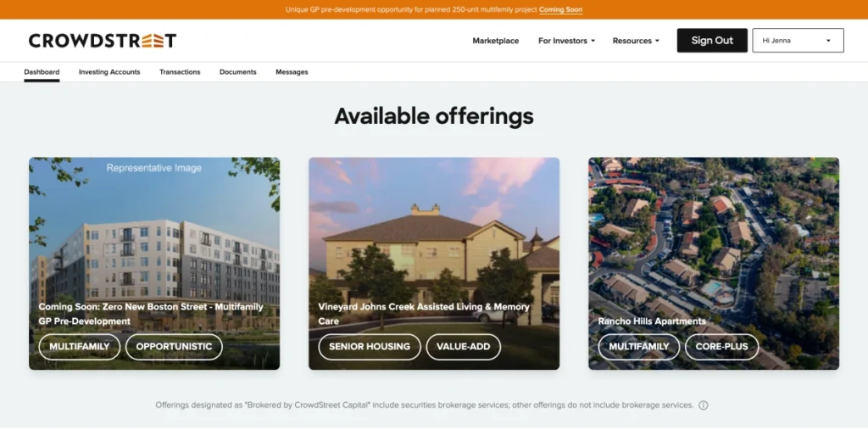Open the Hi Jenna account dropdown
Viewport: 868px width, 430px height.
click(x=798, y=41)
